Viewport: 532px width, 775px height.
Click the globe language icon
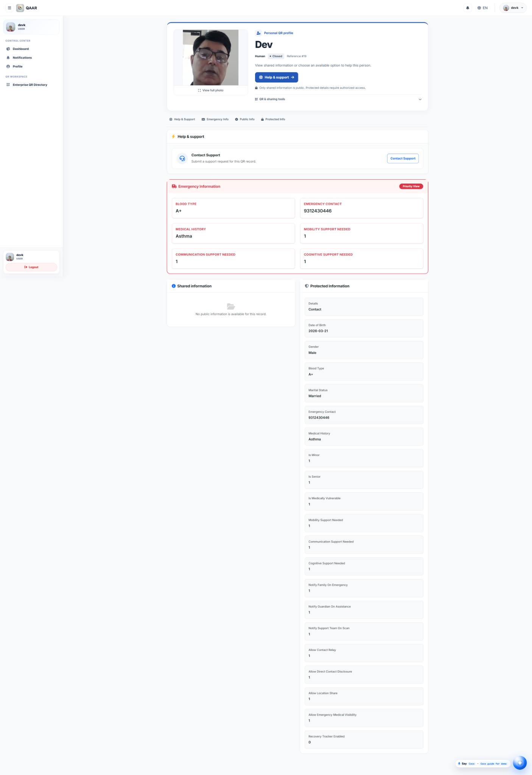479,8
